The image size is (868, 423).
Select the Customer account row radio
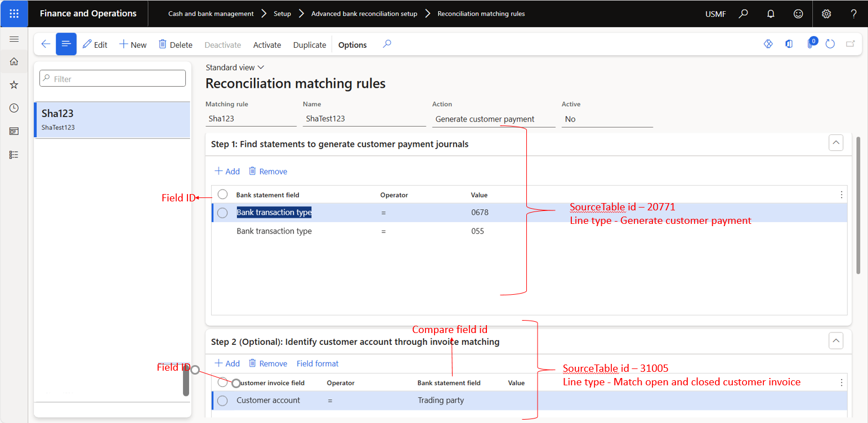(222, 400)
